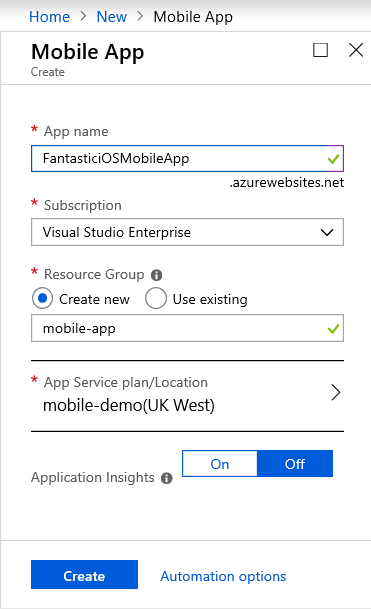Click breadcrumb separator arrow after New
The height and width of the screenshot is (609, 371).
(140, 16)
